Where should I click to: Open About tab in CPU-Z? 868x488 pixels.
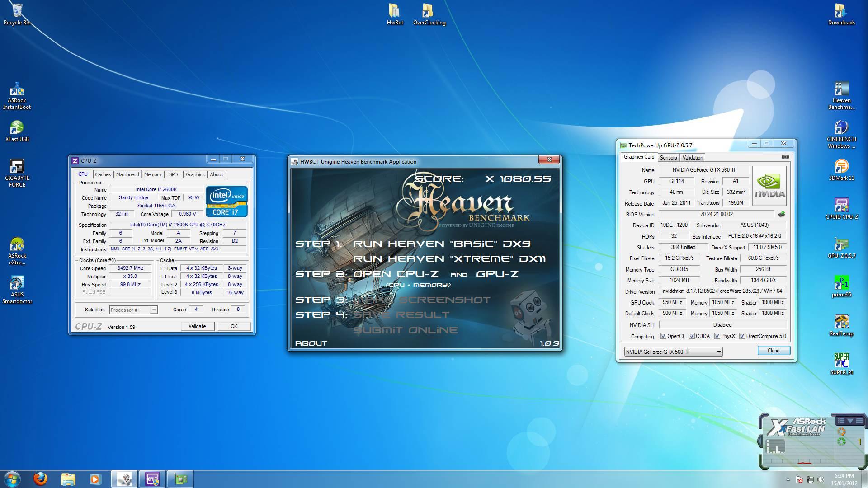[x=217, y=174]
